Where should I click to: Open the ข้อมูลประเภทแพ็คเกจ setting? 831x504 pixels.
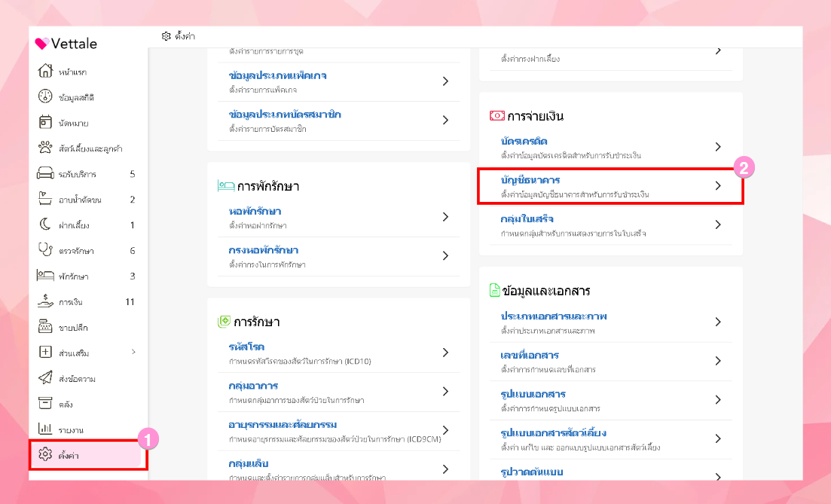(x=277, y=76)
